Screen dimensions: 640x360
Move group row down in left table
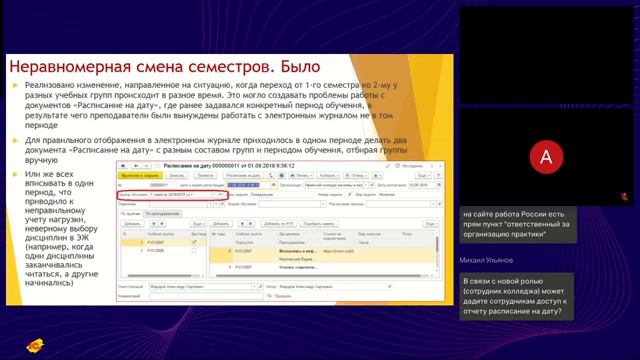[x=162, y=224]
